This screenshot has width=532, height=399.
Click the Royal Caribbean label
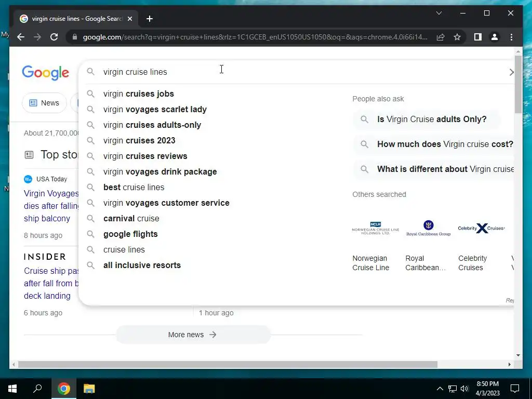[425, 263]
